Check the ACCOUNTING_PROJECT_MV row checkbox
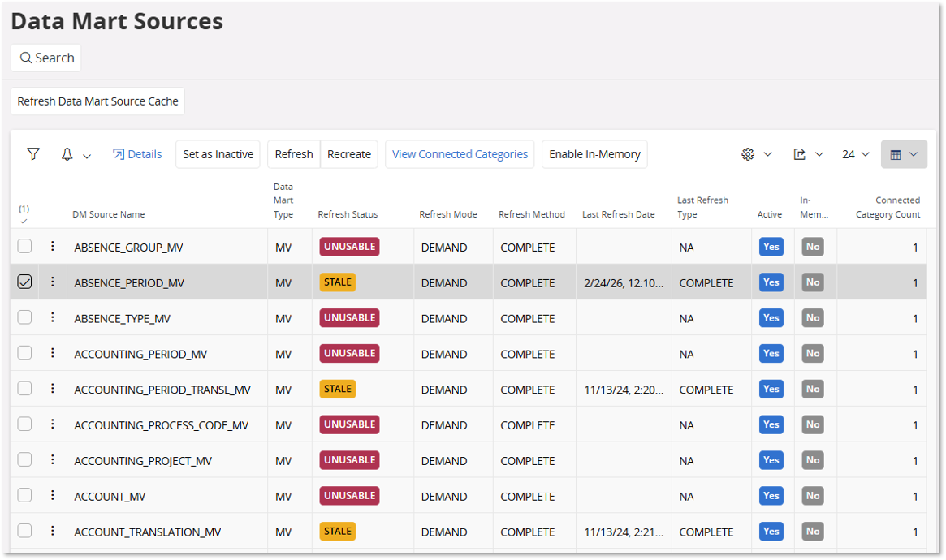946x560 pixels. [x=24, y=459]
